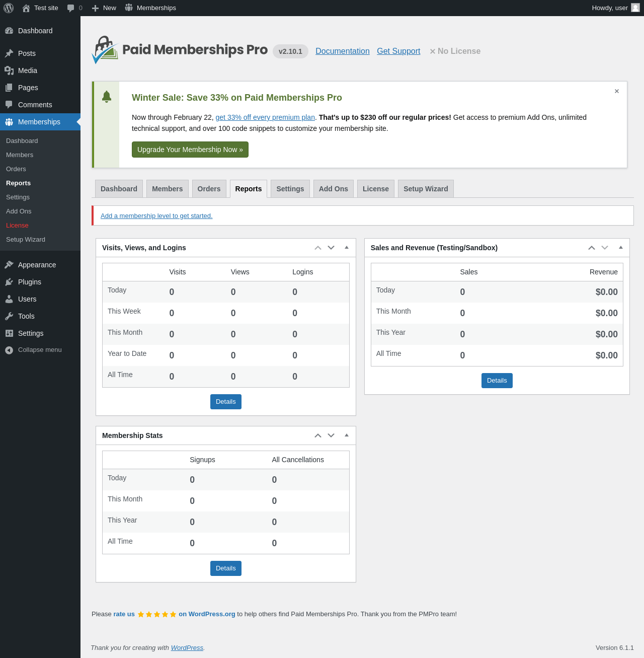Click the Dashboard gauge icon in sidebar
Viewport: 644px width, 658px height.
[x=9, y=31]
